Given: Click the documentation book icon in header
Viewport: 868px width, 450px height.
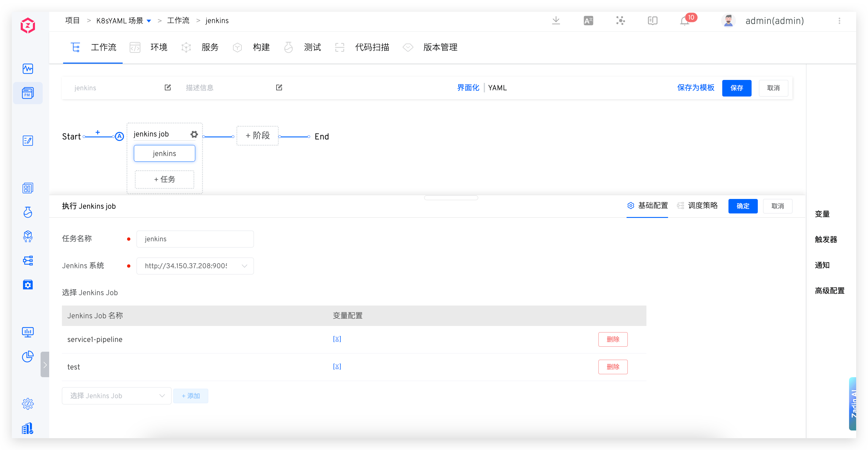Looking at the screenshot, I should click(652, 21).
